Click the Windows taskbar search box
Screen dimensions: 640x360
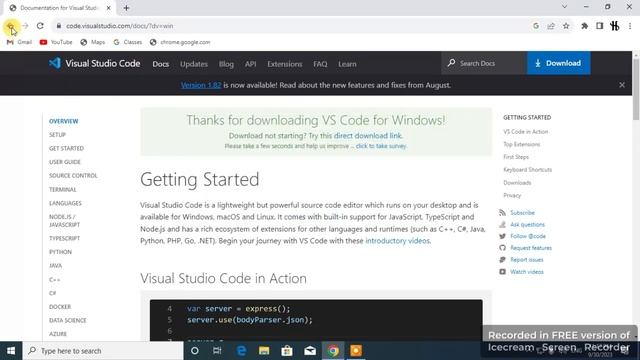point(103,351)
